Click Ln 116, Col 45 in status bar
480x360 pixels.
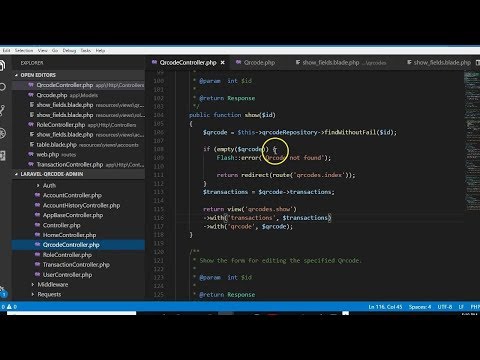(x=385, y=307)
